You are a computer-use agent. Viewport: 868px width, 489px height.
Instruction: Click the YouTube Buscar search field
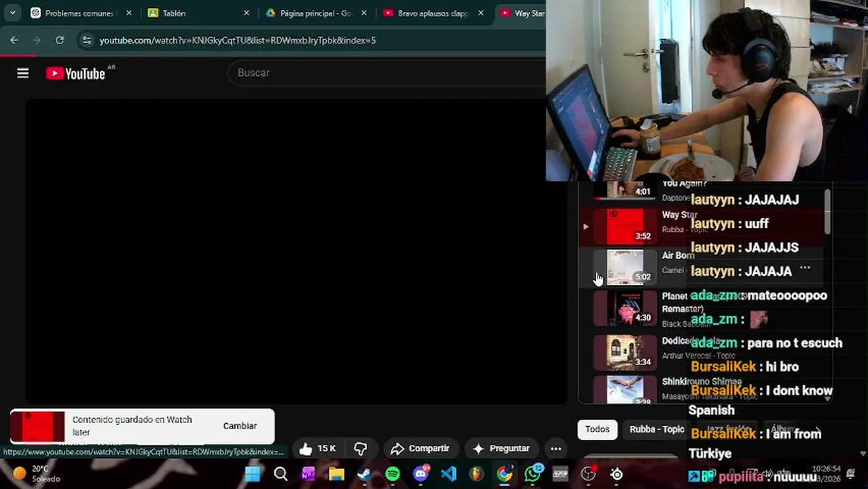pyautogui.click(x=387, y=73)
